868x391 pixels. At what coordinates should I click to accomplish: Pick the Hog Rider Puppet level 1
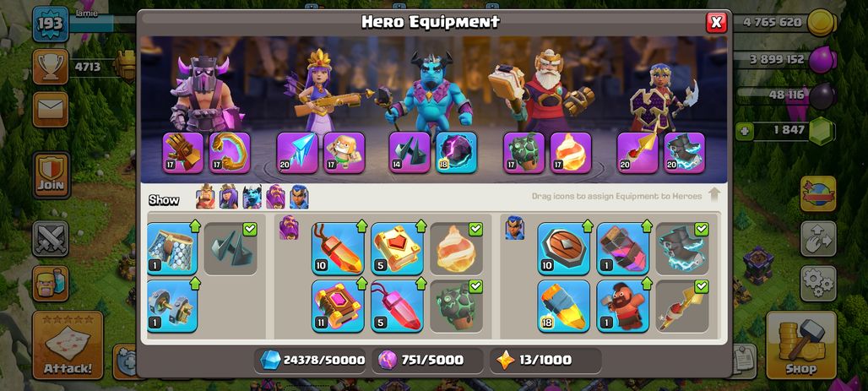[623, 306]
